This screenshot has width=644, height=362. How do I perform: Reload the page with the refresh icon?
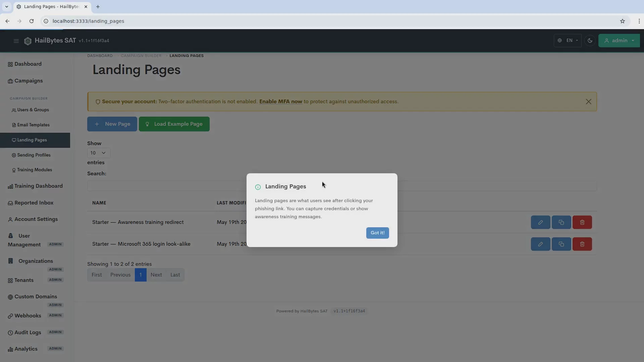32,21
